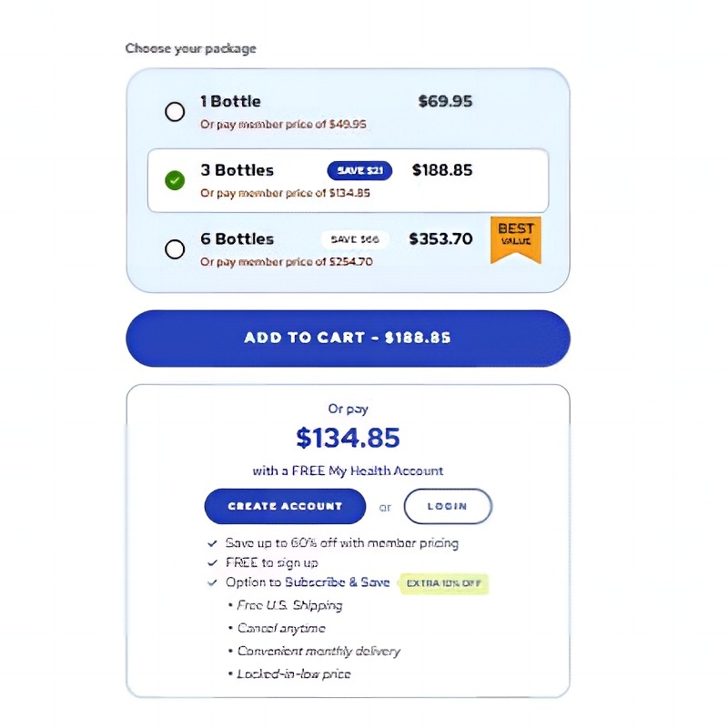Screen dimensions: 728x728
Task: Click the Add to Cart button
Action: pyautogui.click(x=348, y=339)
